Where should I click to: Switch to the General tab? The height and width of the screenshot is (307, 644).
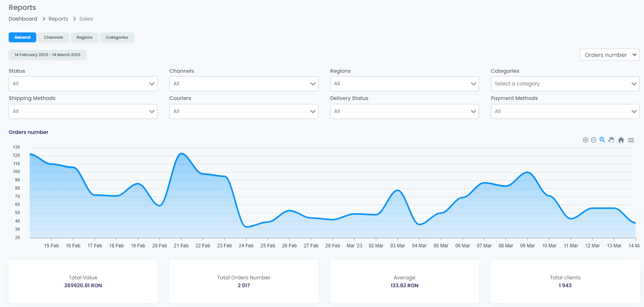tap(22, 37)
